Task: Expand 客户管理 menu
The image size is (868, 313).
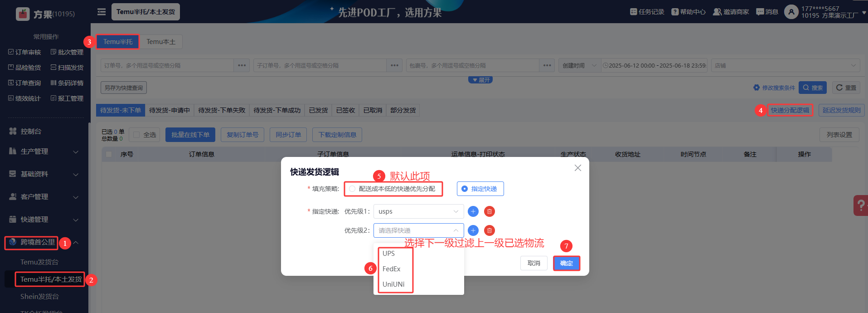Action: coord(44,196)
